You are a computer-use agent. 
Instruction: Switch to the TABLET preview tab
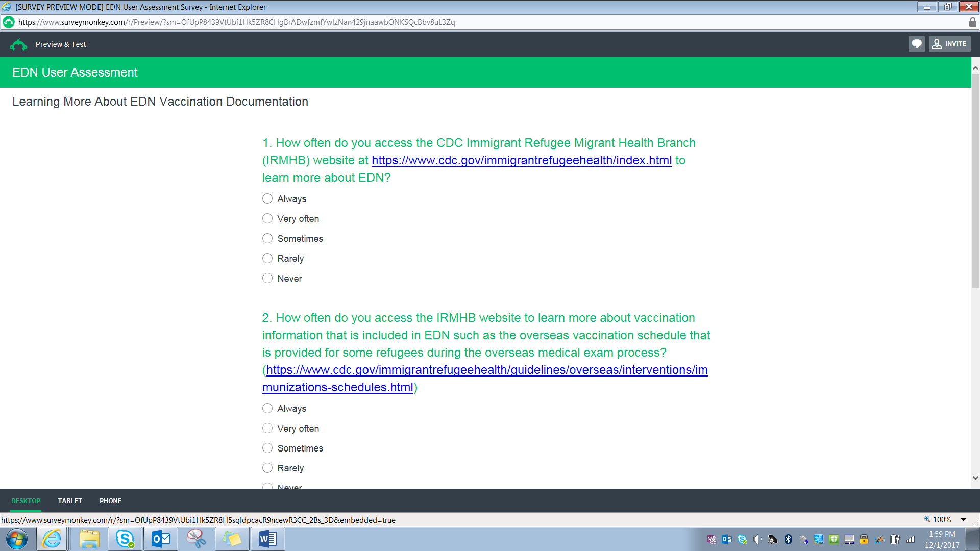tap(70, 500)
